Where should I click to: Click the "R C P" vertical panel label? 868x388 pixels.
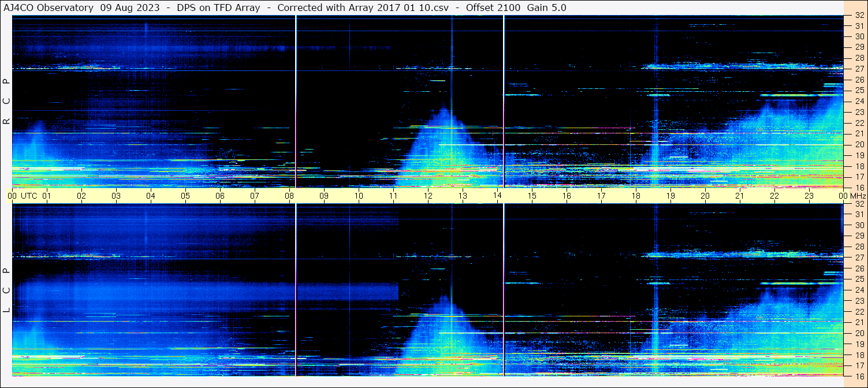6,102
